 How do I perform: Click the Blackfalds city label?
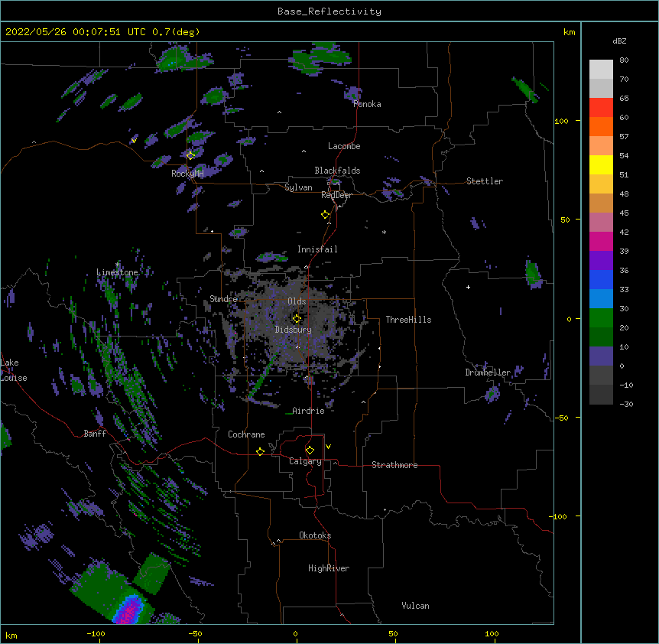coord(337,171)
